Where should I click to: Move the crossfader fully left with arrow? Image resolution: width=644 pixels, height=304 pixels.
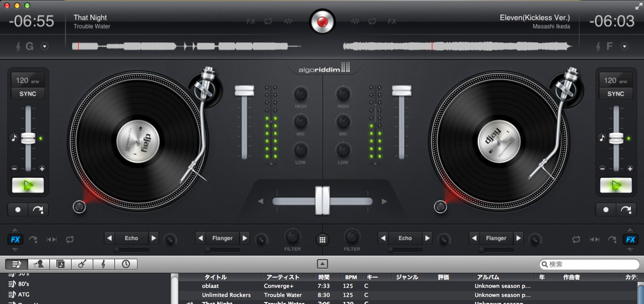pyautogui.click(x=261, y=201)
